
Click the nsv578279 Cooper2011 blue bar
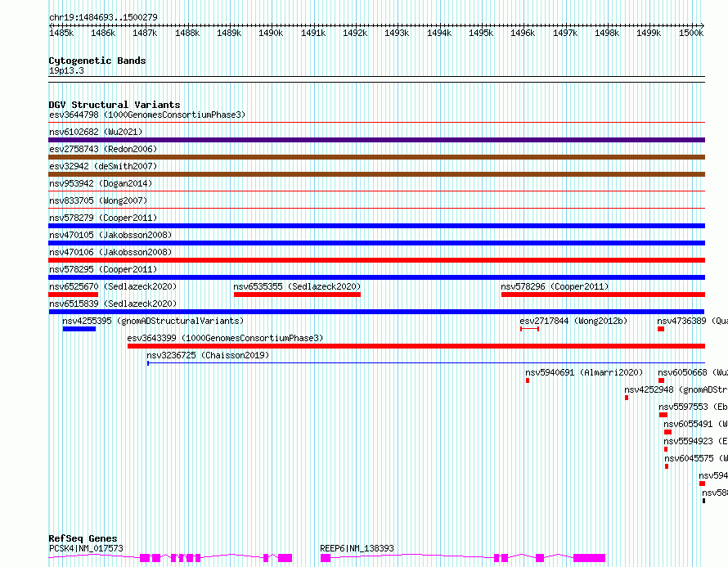tap(376, 226)
